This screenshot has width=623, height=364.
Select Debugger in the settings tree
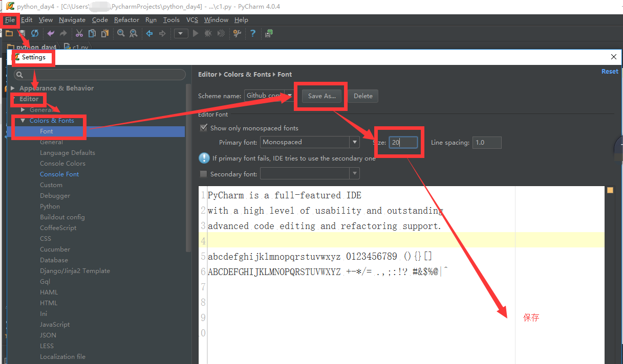[55, 195]
